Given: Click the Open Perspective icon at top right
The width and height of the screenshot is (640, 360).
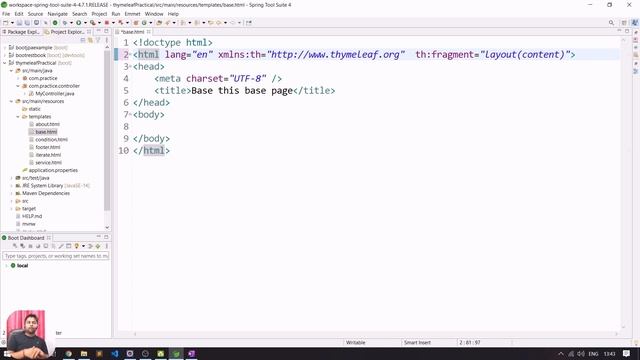Looking at the screenshot, I should pos(624,23).
